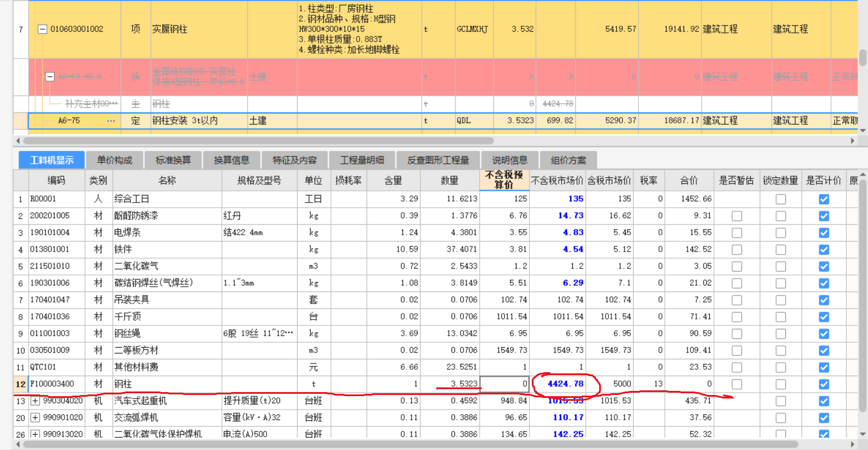This screenshot has width=868, height=450.
Task: Click the right arrow of the upper horizontal scrollbar
Action: [853, 141]
